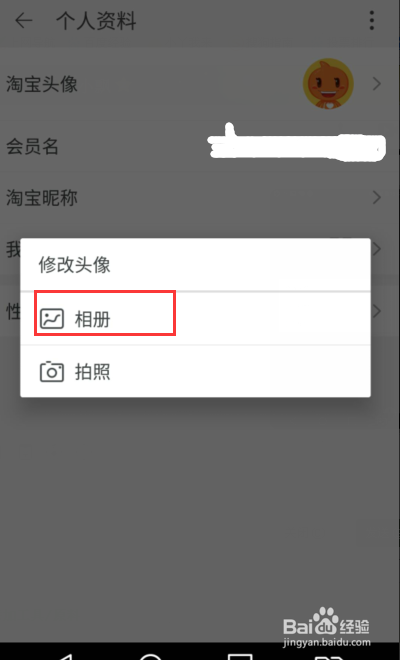Tap the 个人资料 page title
The height and width of the screenshot is (660, 400).
[96, 21]
